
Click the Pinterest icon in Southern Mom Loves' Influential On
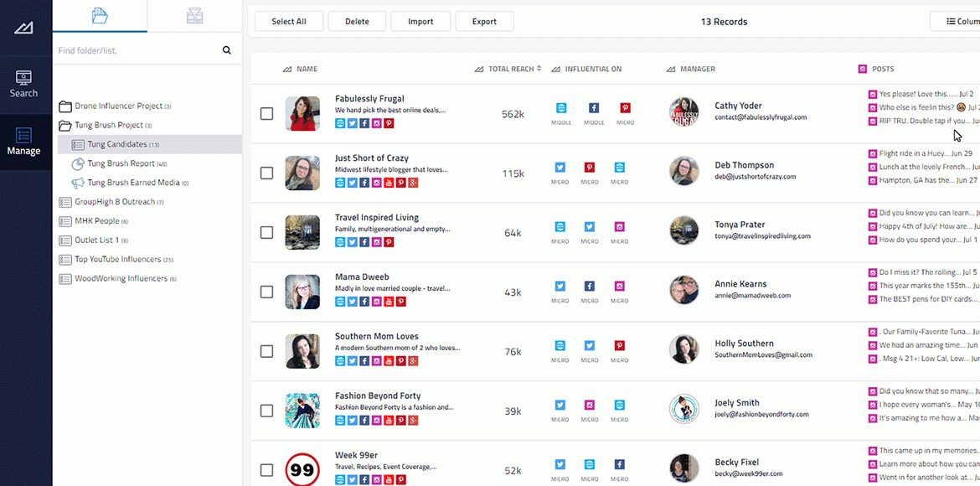(x=620, y=345)
